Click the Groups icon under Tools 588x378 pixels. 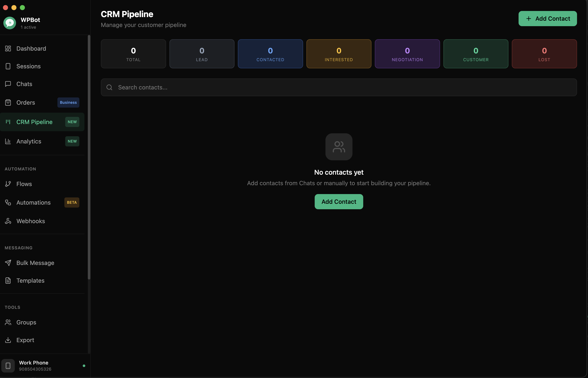point(8,322)
